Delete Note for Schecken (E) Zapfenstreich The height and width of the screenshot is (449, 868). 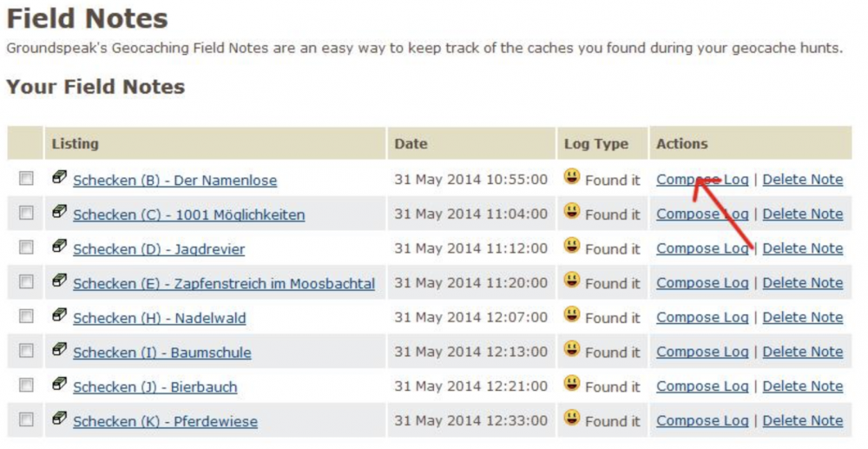(803, 283)
